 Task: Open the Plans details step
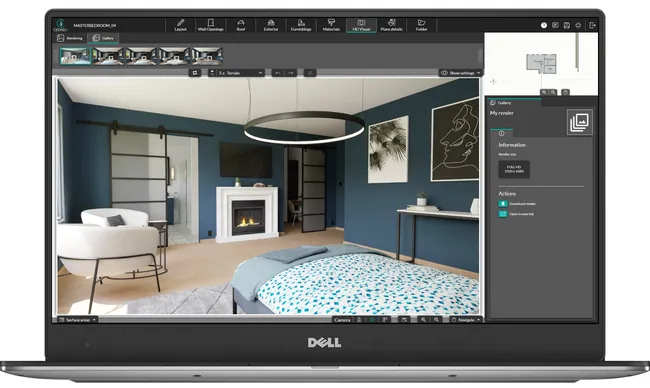click(391, 25)
